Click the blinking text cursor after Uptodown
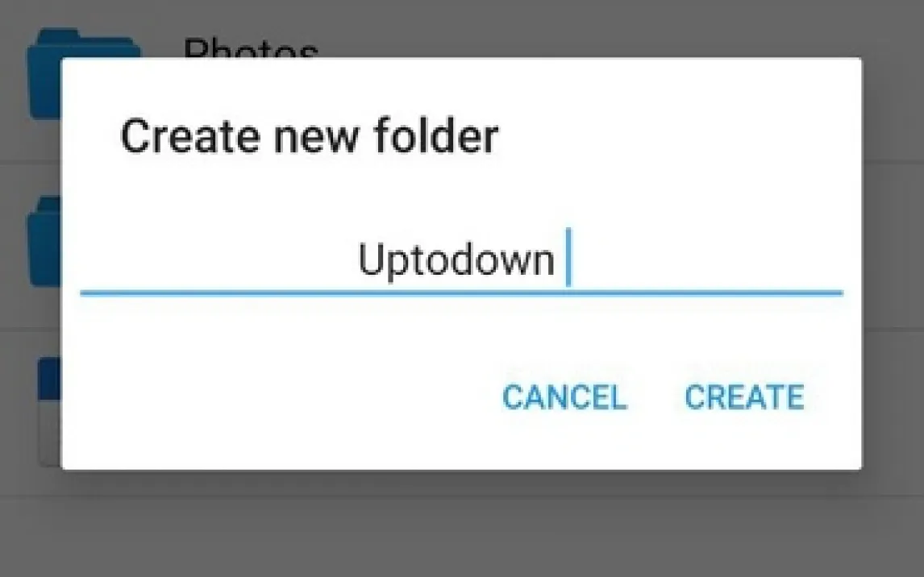The image size is (924, 577). 568,257
